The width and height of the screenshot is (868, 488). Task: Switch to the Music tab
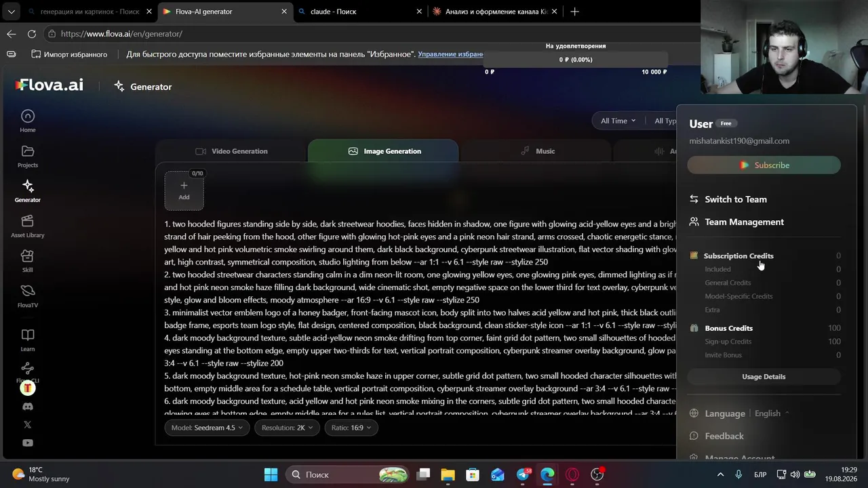[537, 151]
